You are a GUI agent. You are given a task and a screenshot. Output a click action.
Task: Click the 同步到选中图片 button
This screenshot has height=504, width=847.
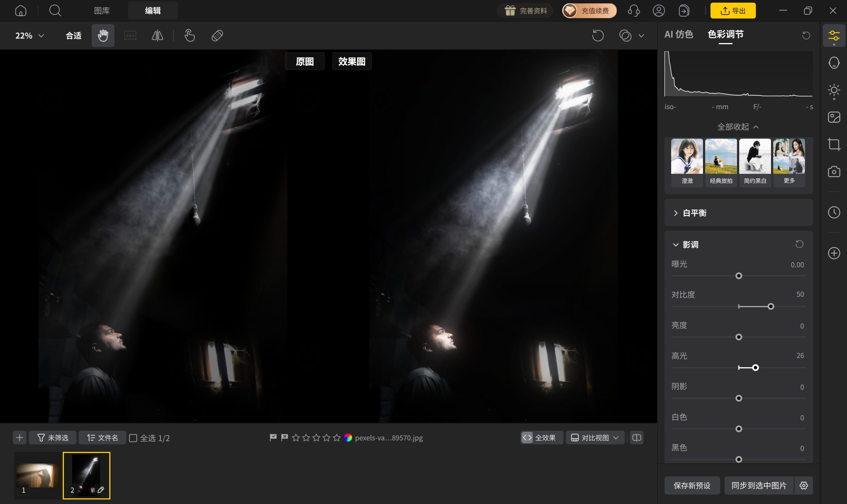pos(759,485)
